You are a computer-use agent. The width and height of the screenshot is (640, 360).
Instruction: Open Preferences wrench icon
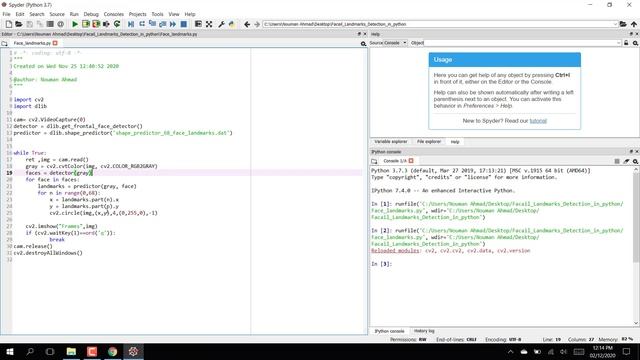[221, 24]
